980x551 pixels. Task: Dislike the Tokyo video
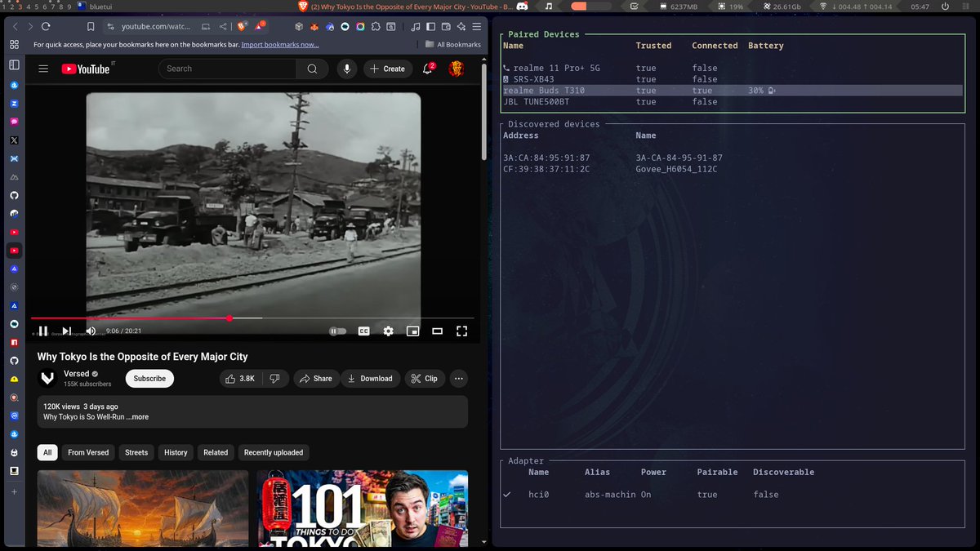point(275,379)
